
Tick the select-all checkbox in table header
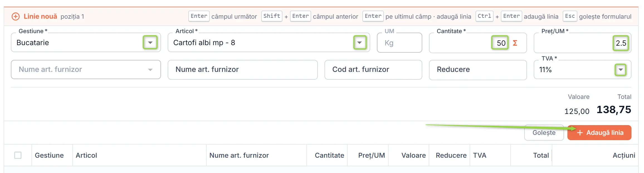point(18,155)
